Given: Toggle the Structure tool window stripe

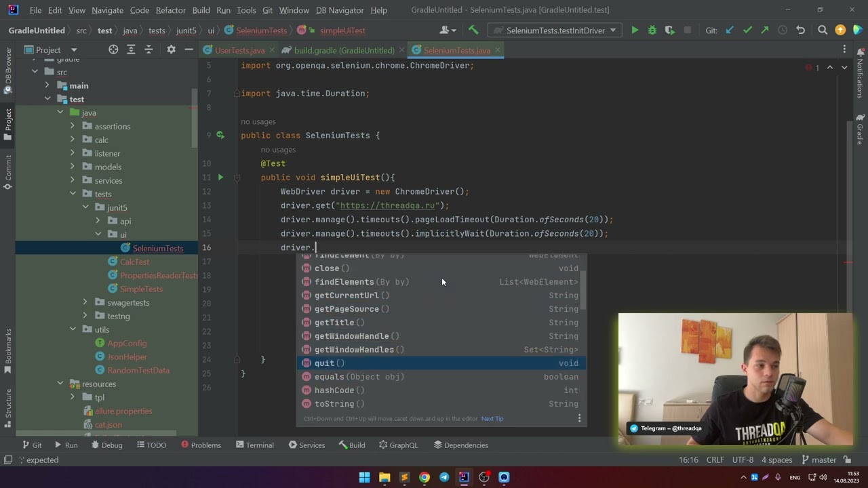Looking at the screenshot, I should (8, 407).
